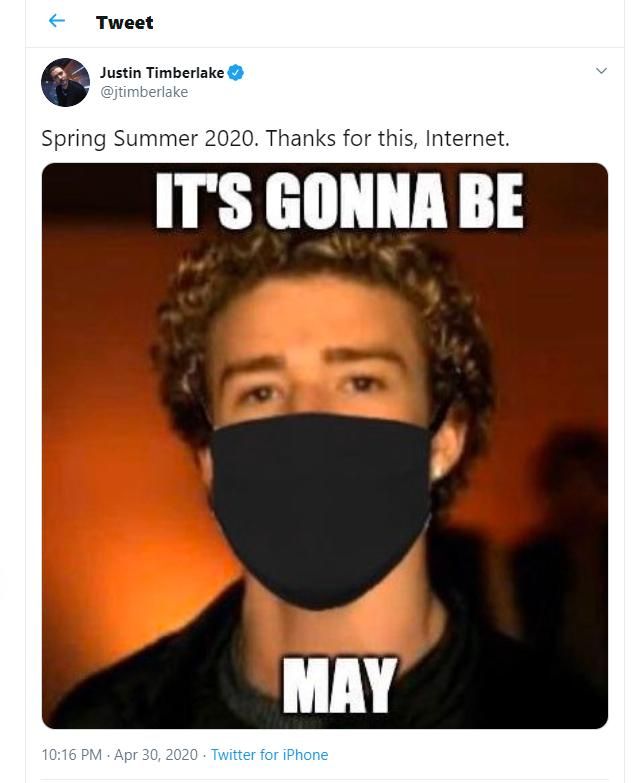Click the "MAY" caption in meme
The width and height of the screenshot is (633, 783).
click(x=340, y=685)
